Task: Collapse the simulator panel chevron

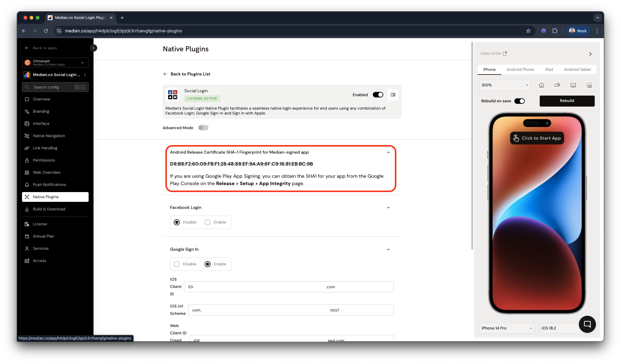Action: coord(590,54)
